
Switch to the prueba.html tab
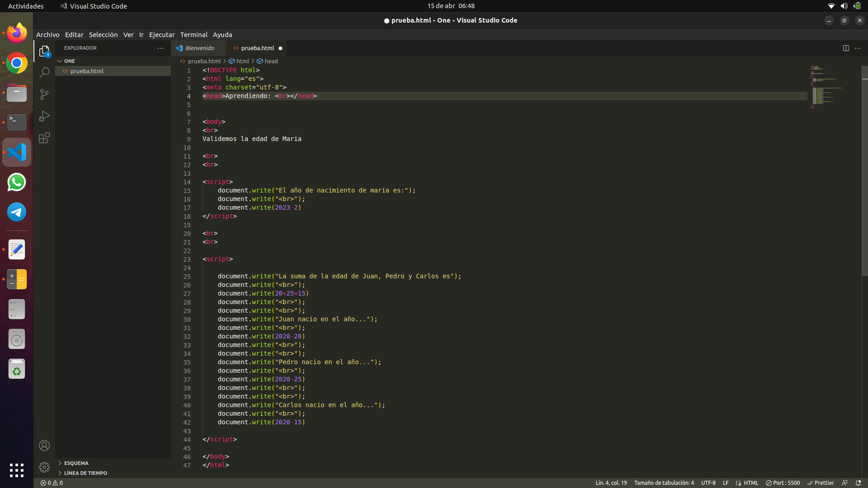(257, 48)
